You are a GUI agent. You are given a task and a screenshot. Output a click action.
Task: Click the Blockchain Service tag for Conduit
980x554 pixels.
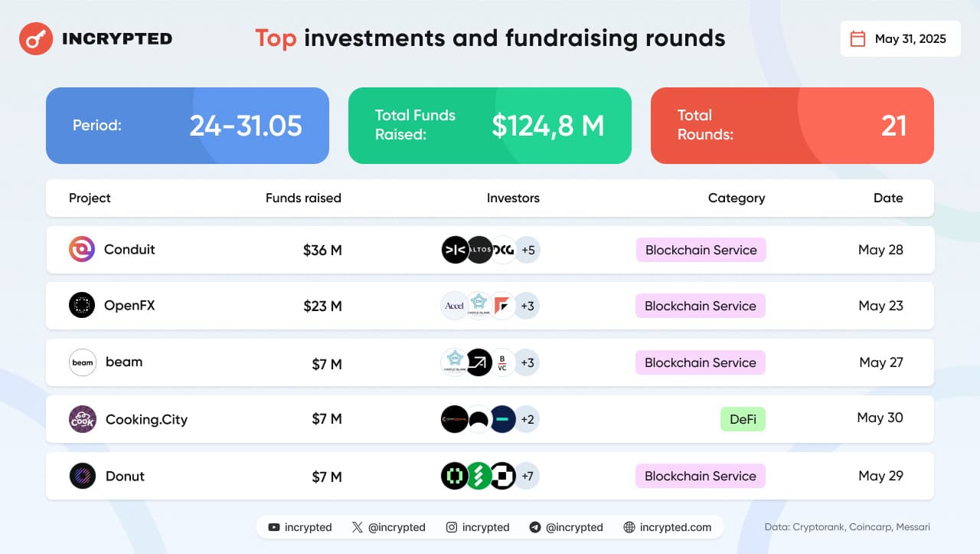pos(701,250)
